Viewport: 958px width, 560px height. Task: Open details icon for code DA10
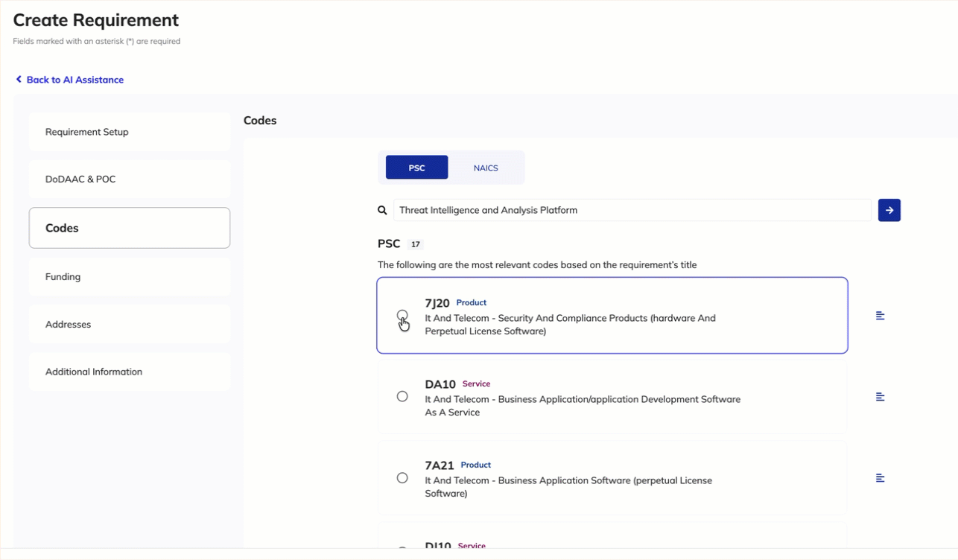(x=880, y=397)
